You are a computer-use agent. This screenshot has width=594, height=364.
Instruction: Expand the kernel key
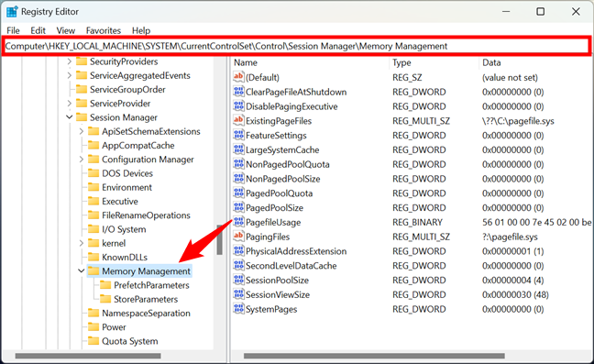click(82, 243)
